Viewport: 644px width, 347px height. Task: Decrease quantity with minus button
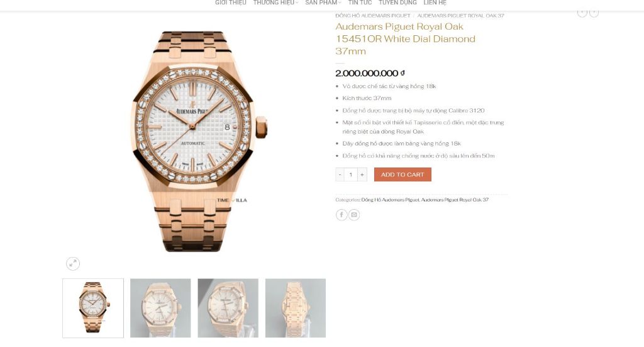(340, 174)
